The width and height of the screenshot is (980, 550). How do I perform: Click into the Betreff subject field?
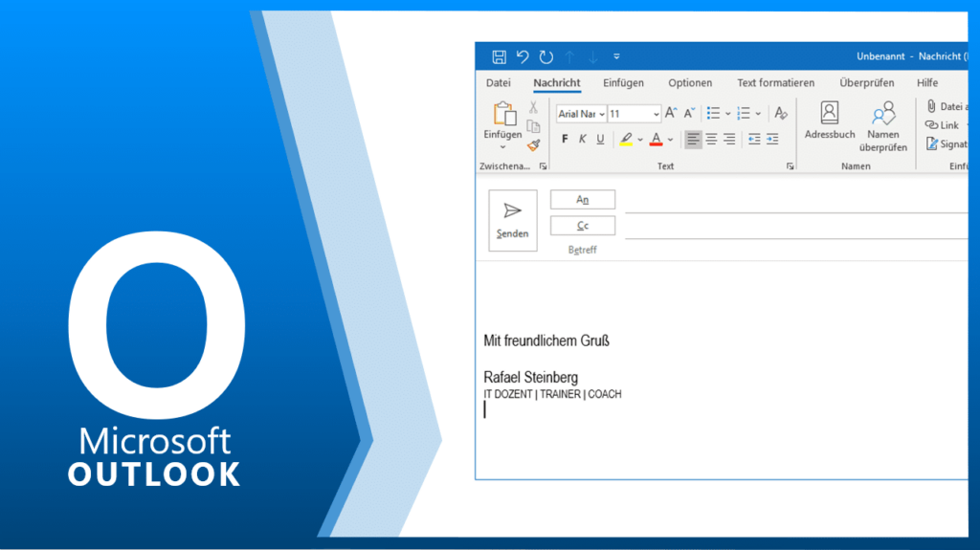[796, 250]
